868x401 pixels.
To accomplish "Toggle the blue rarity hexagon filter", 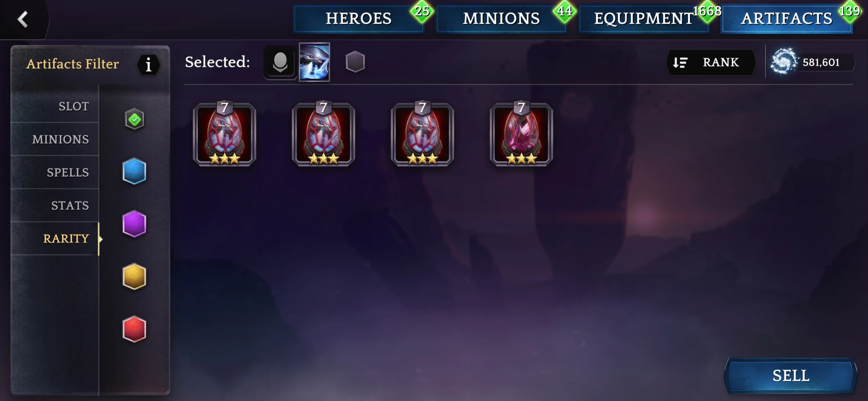I will 134,171.
